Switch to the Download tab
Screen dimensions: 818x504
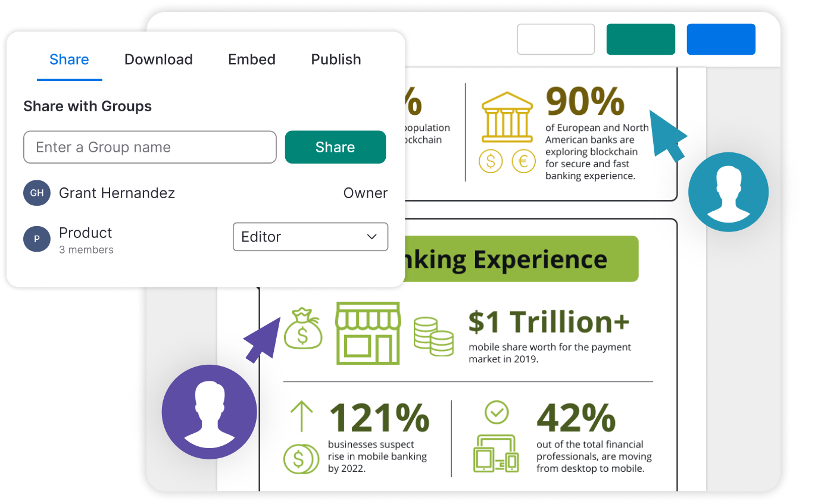click(x=158, y=60)
